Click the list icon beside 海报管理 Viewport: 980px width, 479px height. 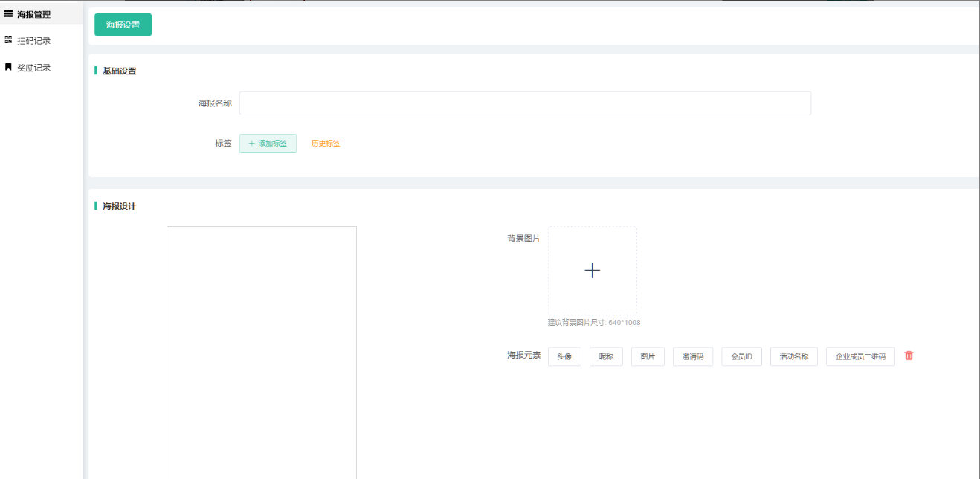8,14
